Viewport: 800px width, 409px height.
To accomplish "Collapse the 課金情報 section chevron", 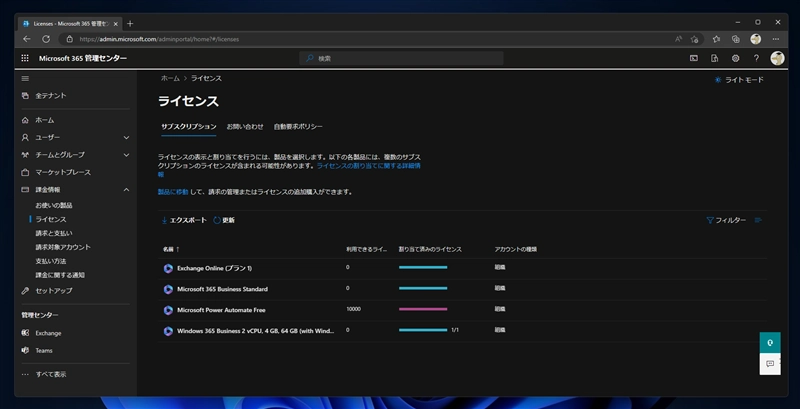I will pos(127,190).
